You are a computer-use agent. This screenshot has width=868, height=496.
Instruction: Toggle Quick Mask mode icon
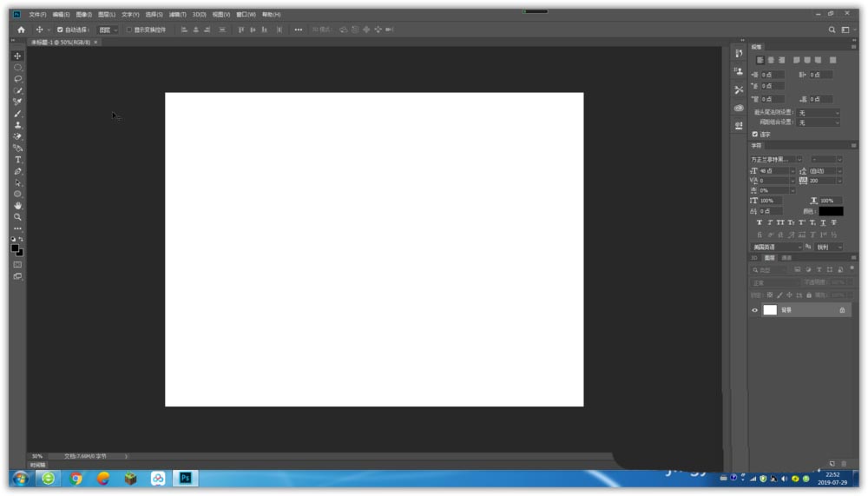(x=17, y=265)
